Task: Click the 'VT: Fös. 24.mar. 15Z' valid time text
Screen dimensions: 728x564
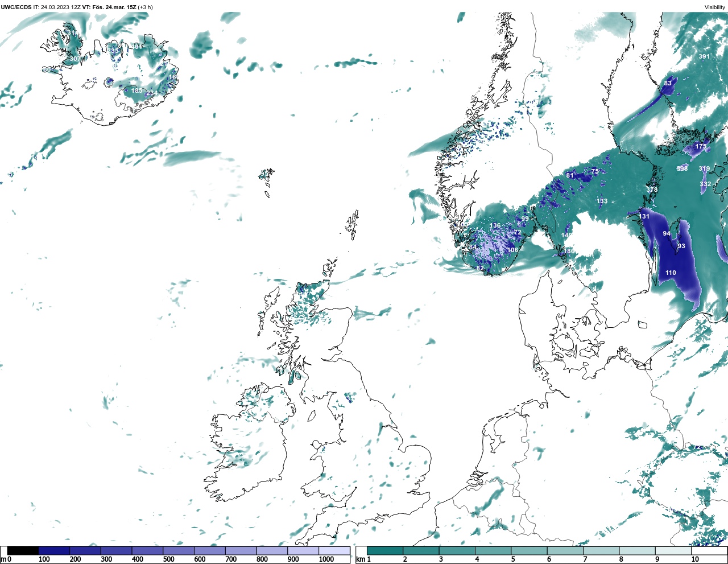Action: (109, 7)
